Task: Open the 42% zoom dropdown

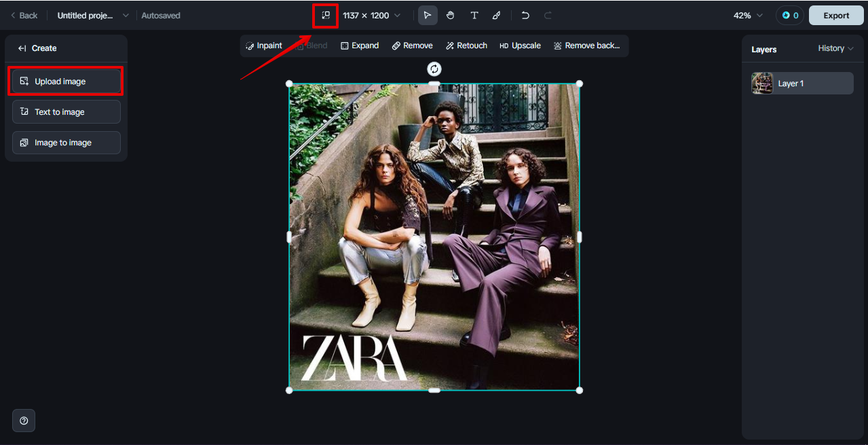Action: click(x=748, y=15)
